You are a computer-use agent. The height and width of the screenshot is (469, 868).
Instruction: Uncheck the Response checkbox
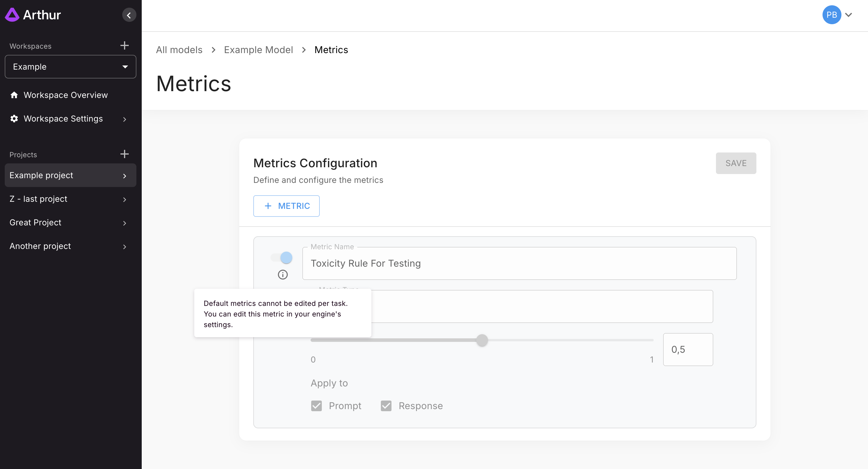coord(386,406)
